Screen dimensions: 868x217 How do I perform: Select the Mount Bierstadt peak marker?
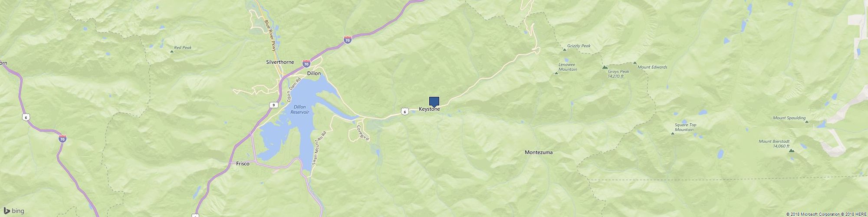(x=791, y=151)
